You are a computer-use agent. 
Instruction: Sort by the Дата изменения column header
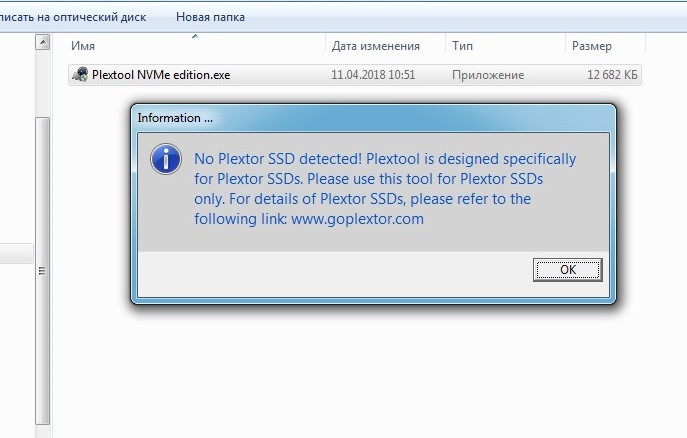tap(375, 46)
